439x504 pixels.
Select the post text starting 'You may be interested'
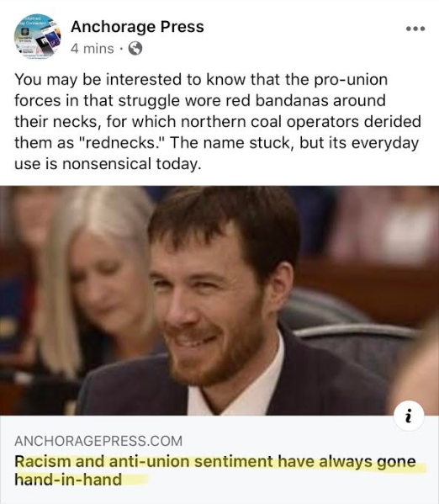pos(217,121)
